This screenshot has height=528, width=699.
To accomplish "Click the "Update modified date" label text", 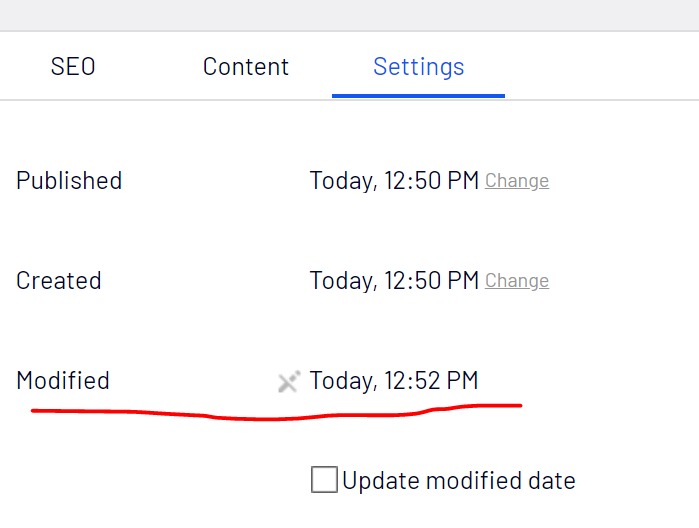I will (459, 481).
